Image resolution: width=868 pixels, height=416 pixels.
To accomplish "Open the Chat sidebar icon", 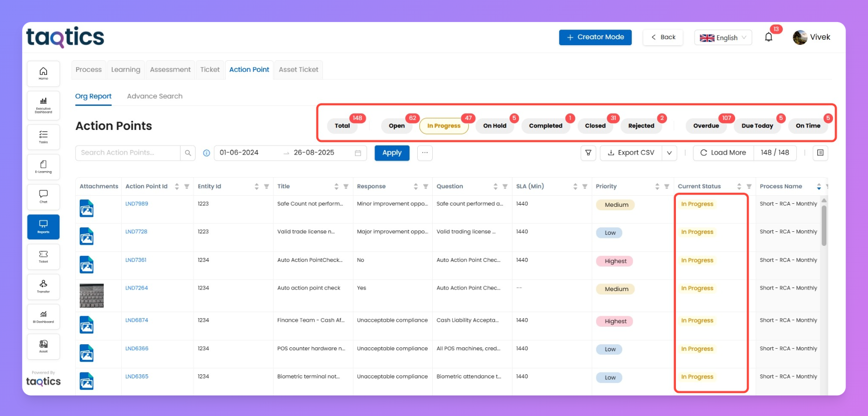I will [44, 196].
